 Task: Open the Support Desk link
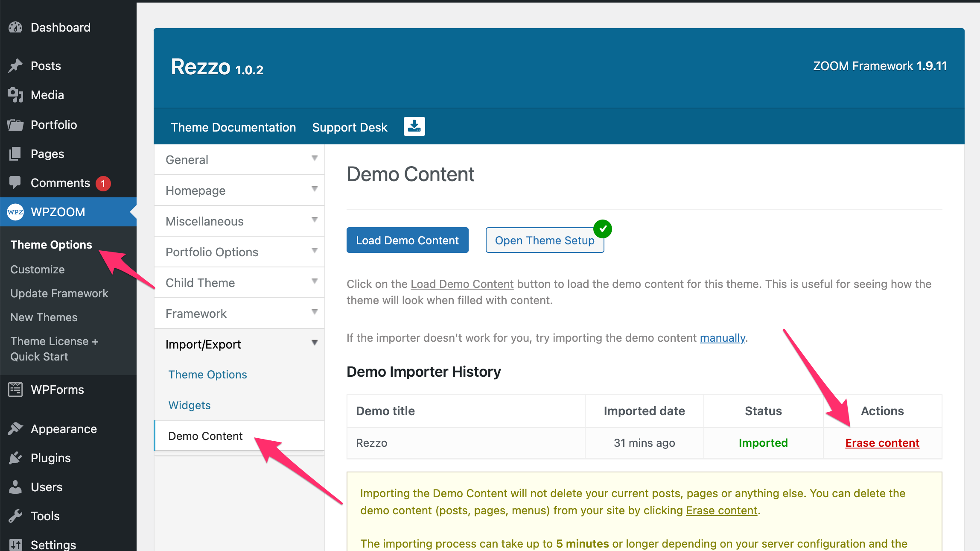pyautogui.click(x=350, y=127)
